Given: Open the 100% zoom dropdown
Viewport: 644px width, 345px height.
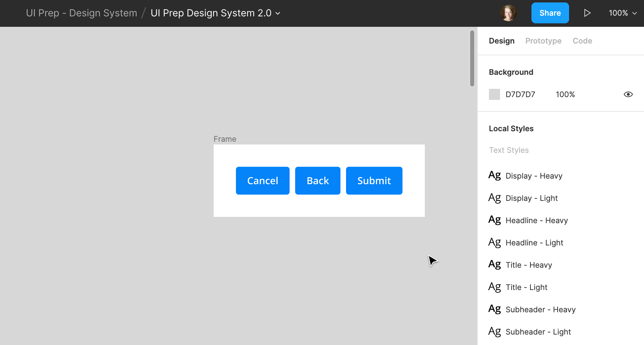Looking at the screenshot, I should click(x=623, y=13).
